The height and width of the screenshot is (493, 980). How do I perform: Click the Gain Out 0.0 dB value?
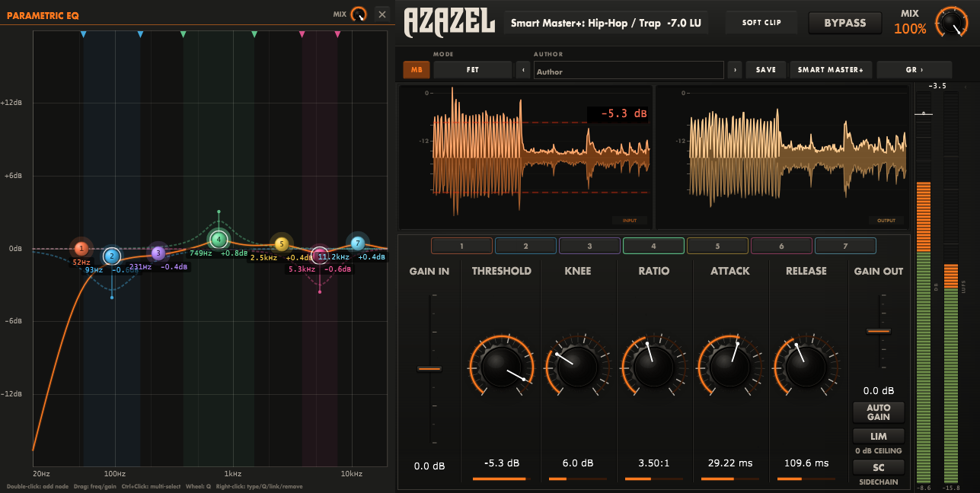click(878, 391)
